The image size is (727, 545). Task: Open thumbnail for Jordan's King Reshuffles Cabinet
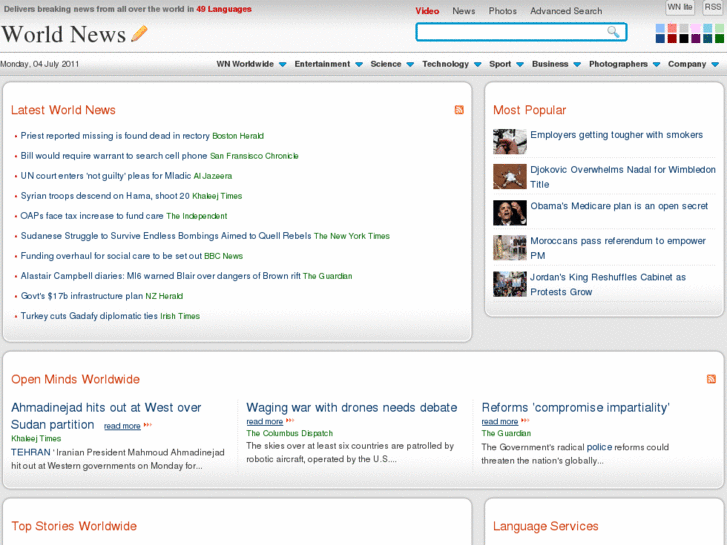tap(510, 284)
